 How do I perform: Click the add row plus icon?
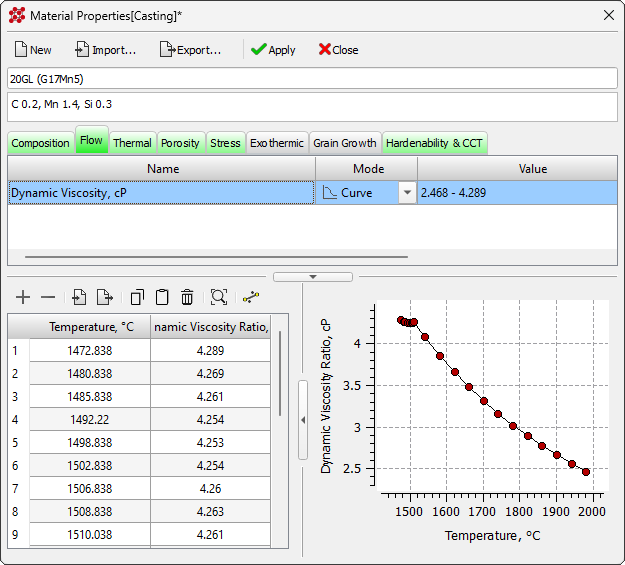click(23, 297)
